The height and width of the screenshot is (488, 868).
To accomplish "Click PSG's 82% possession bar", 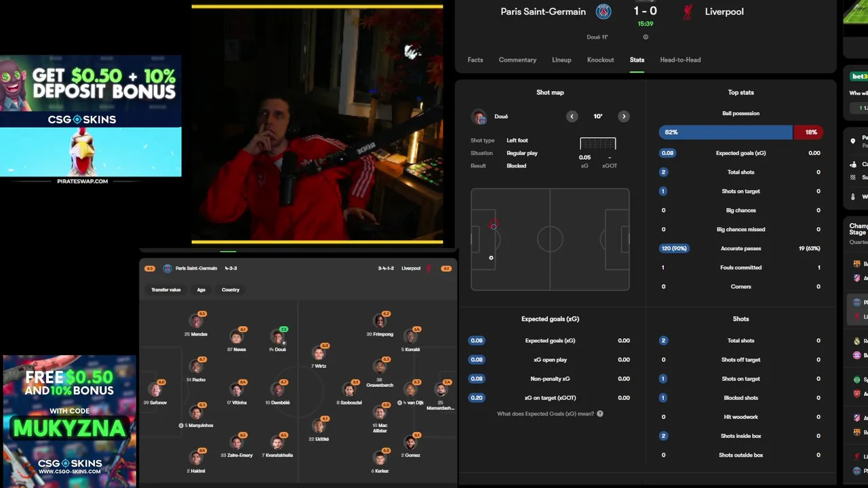I will coord(726,132).
